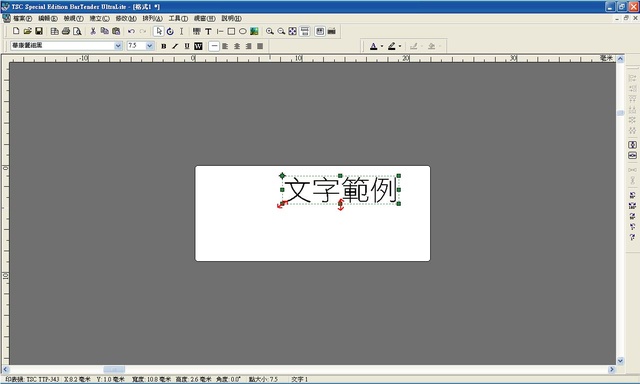Apply font color with the A swatch
Image resolution: width=640 pixels, height=384 pixels.
(373, 46)
